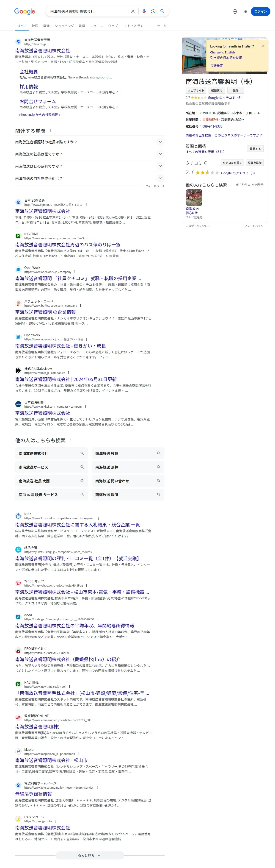275x868 pixels.
Task: Open three-dot menu for iタウンページ result
Action: tap(55, 821)
